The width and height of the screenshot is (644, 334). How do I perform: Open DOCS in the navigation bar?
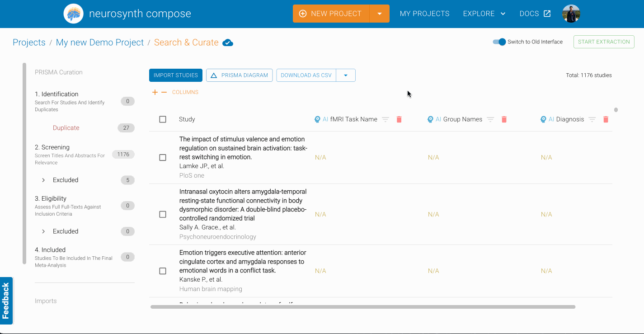coord(535,14)
